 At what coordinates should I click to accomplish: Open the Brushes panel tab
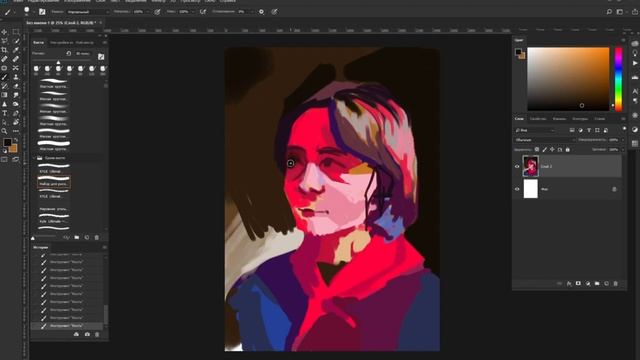tap(38, 42)
